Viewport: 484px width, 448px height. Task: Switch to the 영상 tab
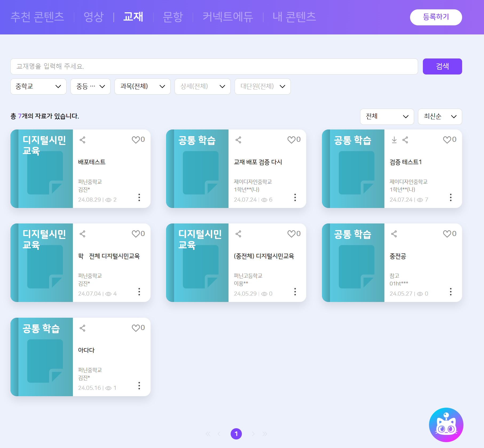pos(93,17)
